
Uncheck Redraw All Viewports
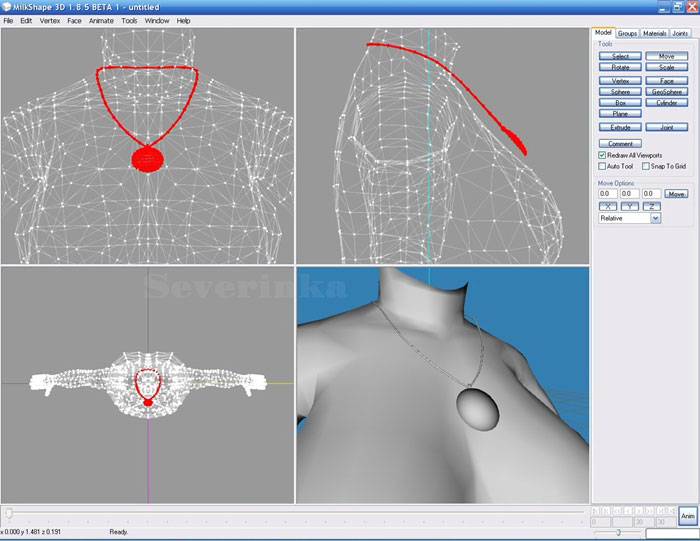point(602,155)
